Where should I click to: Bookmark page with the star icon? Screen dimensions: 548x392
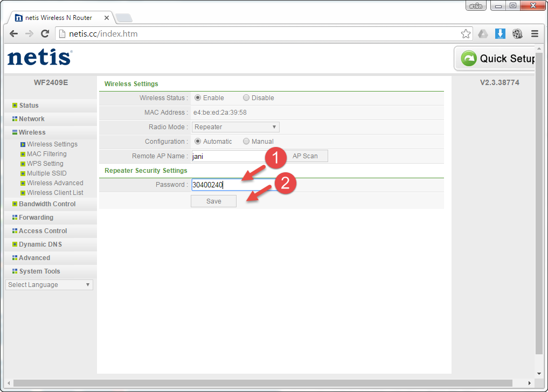[x=466, y=33]
